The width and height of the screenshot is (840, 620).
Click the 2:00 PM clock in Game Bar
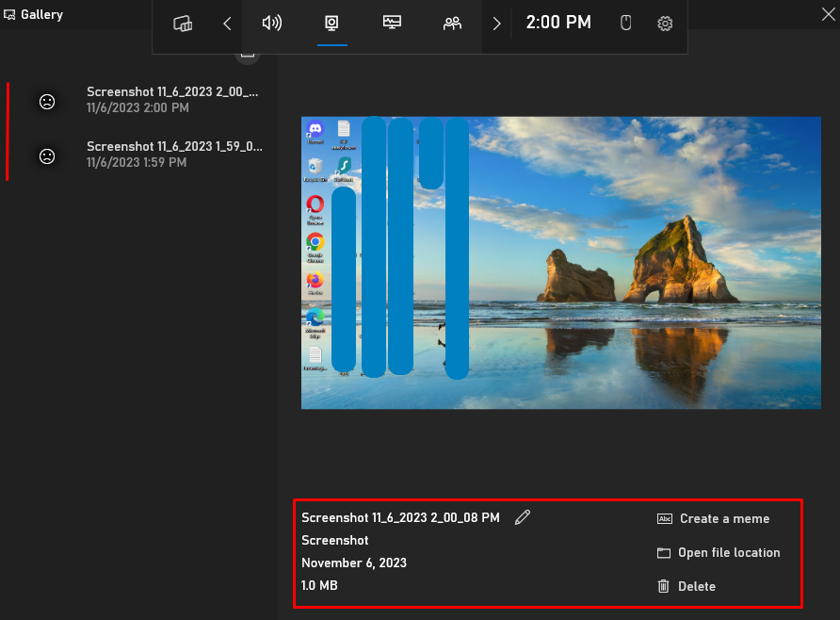point(558,23)
